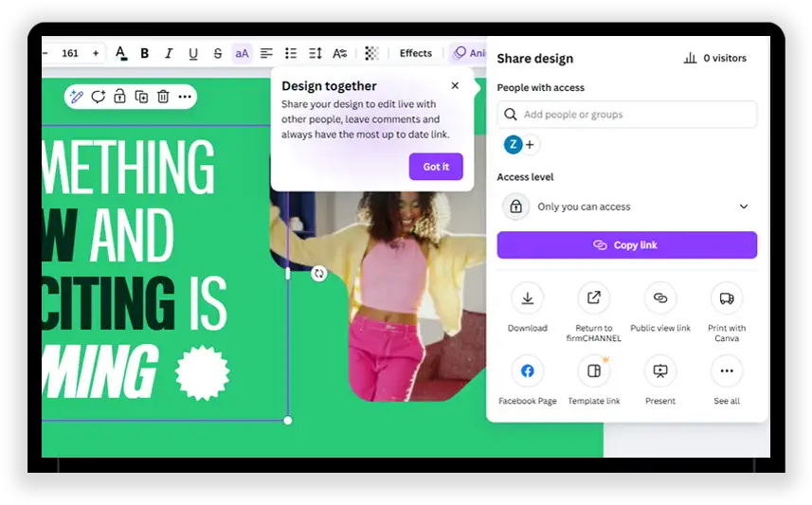Image resolution: width=812 pixels, height=505 pixels.
Task: Click the Z user avatar
Action: click(x=513, y=145)
